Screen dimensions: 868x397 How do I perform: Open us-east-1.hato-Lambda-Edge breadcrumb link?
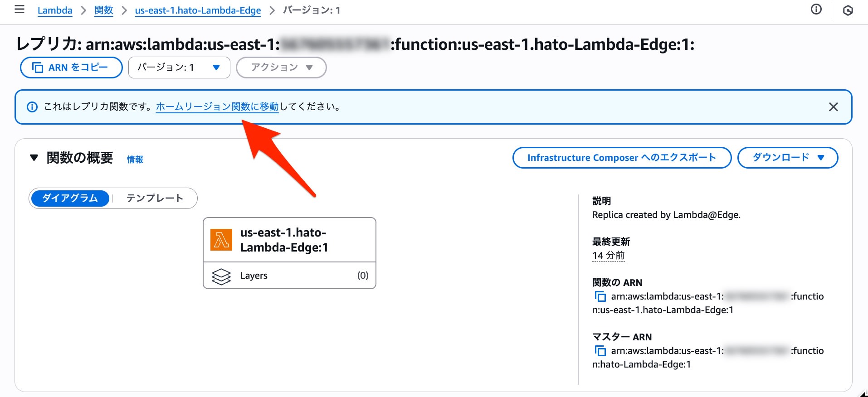(198, 10)
